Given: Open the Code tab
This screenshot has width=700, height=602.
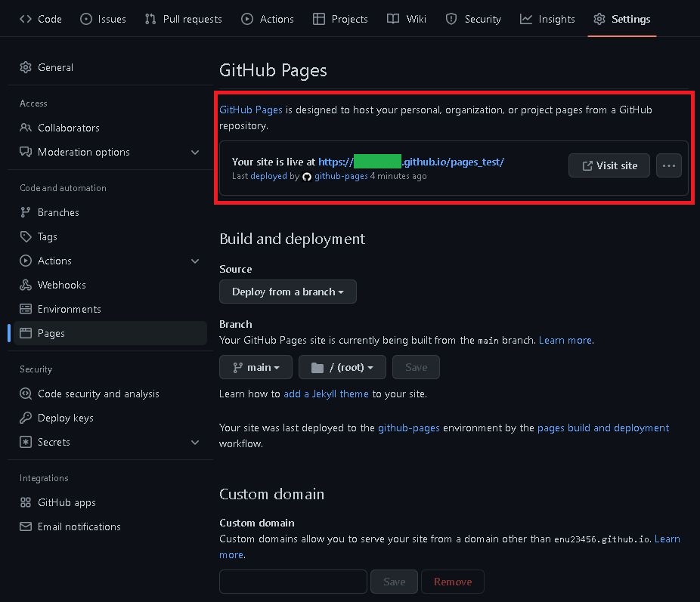Looking at the screenshot, I should pos(41,19).
